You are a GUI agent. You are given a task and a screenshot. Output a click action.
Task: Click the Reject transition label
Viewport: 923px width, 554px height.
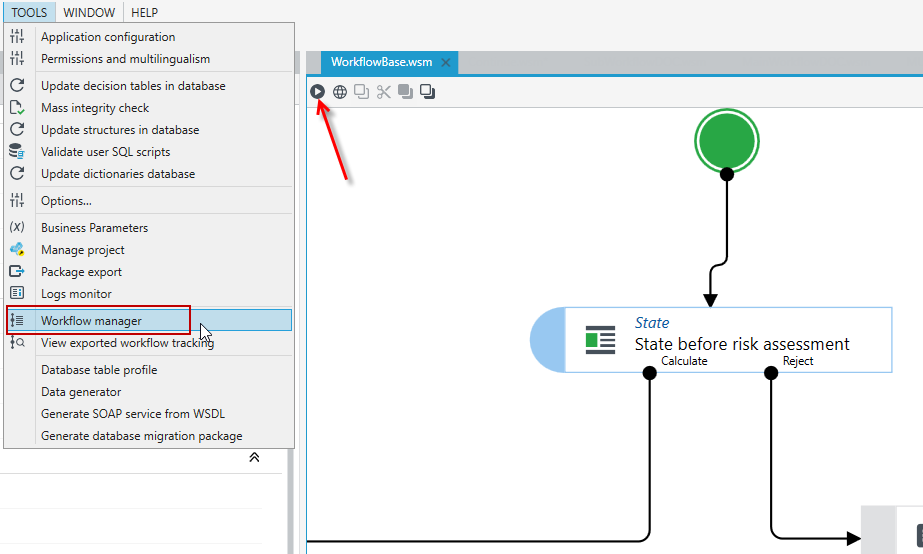pos(798,361)
